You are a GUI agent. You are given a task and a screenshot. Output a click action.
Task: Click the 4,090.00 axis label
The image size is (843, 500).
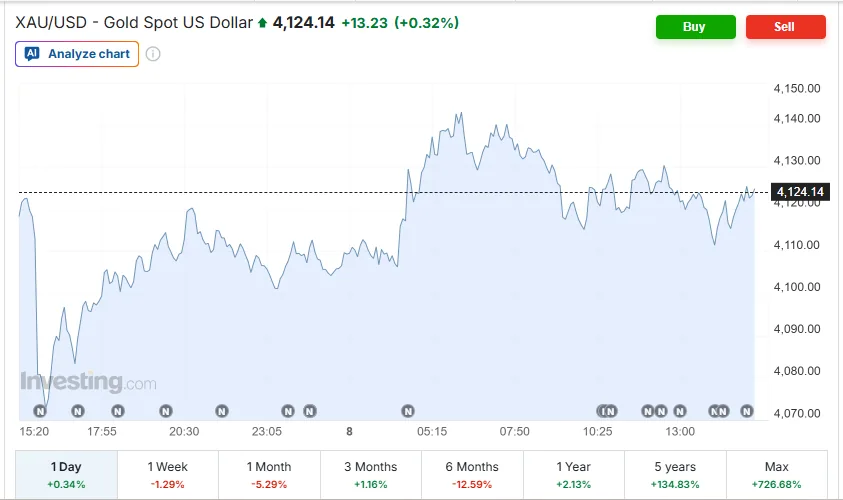pos(797,328)
